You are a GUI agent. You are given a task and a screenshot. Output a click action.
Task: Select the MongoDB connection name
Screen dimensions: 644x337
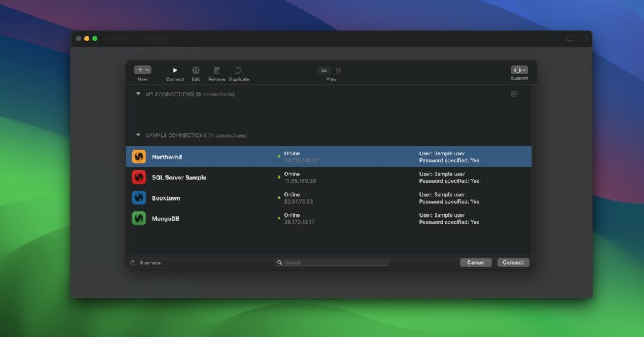(x=165, y=218)
